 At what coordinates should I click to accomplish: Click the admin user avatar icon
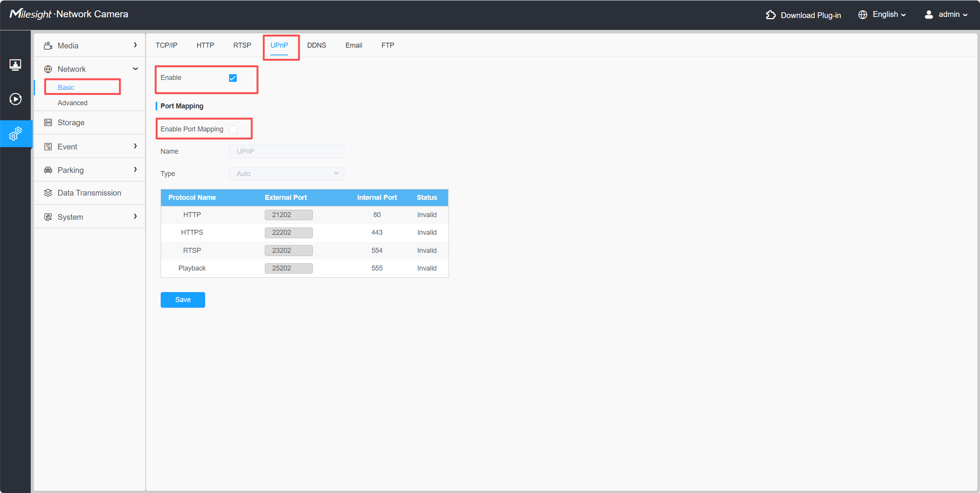coord(929,15)
